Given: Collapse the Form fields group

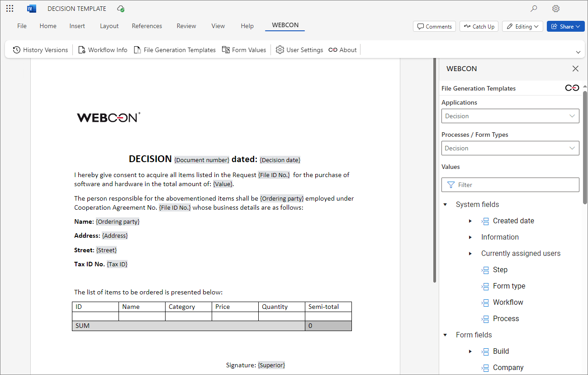Looking at the screenshot, I should (446, 335).
